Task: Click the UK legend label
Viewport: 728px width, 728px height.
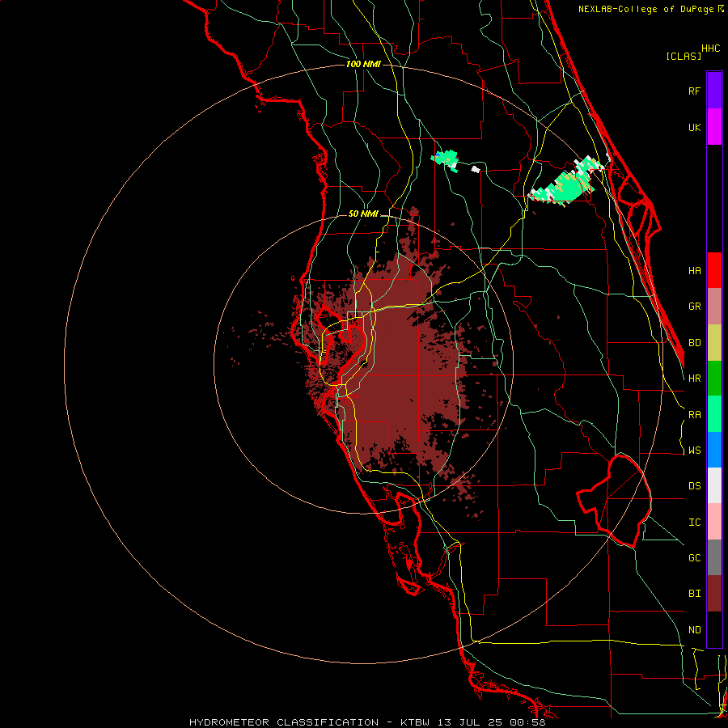Action: tap(694, 127)
